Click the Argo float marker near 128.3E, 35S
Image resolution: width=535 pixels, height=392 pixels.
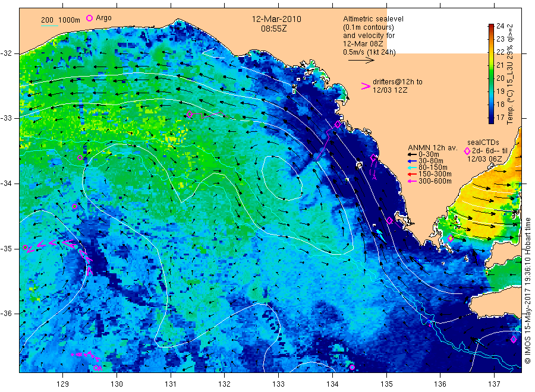tap(25, 248)
